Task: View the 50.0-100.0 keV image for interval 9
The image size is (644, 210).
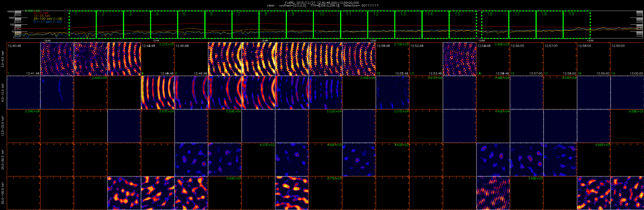Action: click(x=292, y=193)
